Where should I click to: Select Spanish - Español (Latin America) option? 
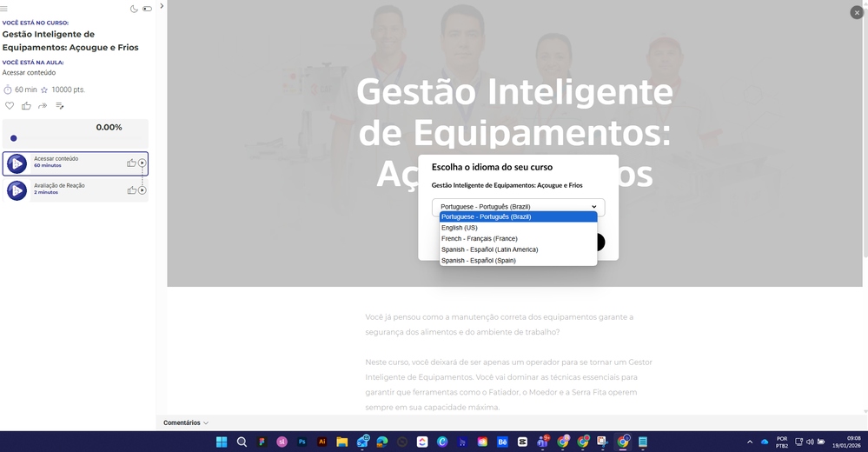518,249
